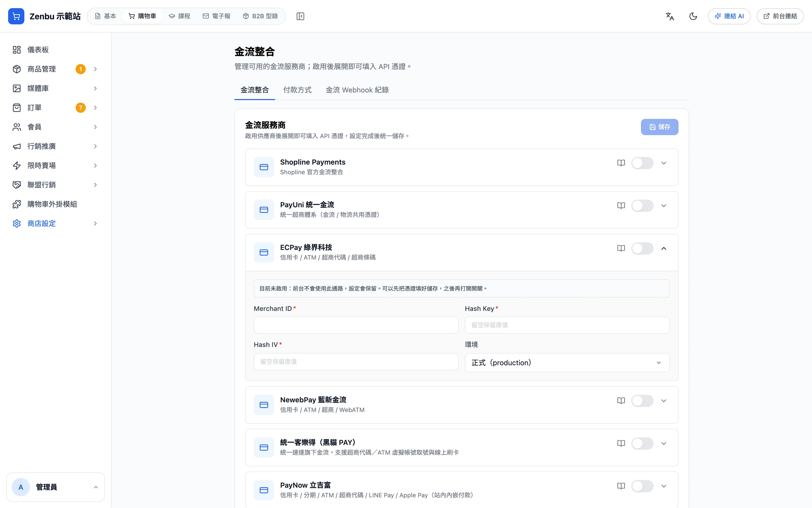Click the 儀表板 dashboard icon
Image resolution: width=812 pixels, height=508 pixels.
(x=17, y=50)
